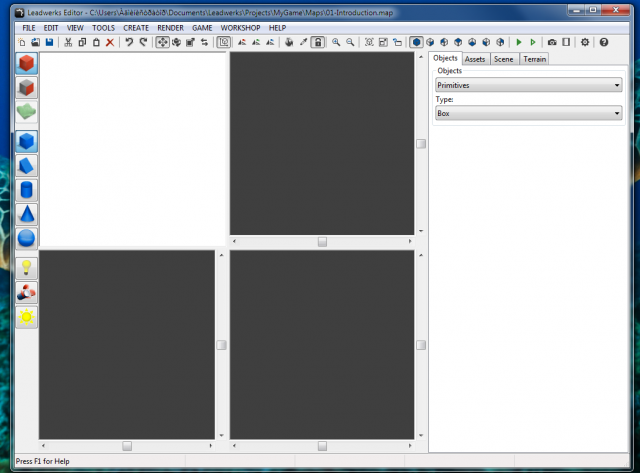
Task: Select the cone primitive tool
Action: (x=27, y=214)
